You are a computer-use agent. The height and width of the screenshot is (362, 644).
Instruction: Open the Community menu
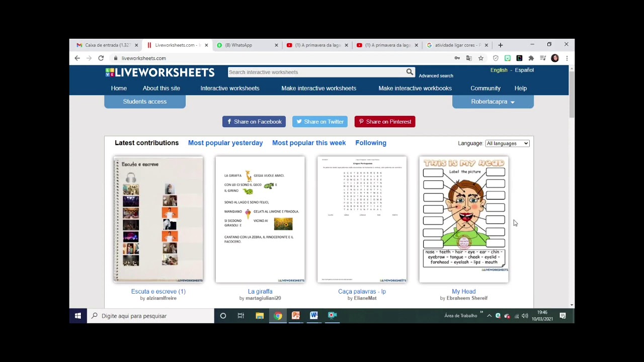pos(486,88)
